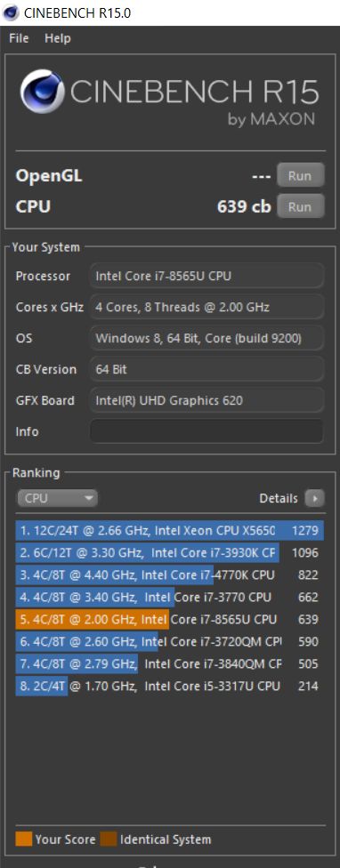
Task: Click the Cinebench icon in title bar
Action: coord(11,12)
